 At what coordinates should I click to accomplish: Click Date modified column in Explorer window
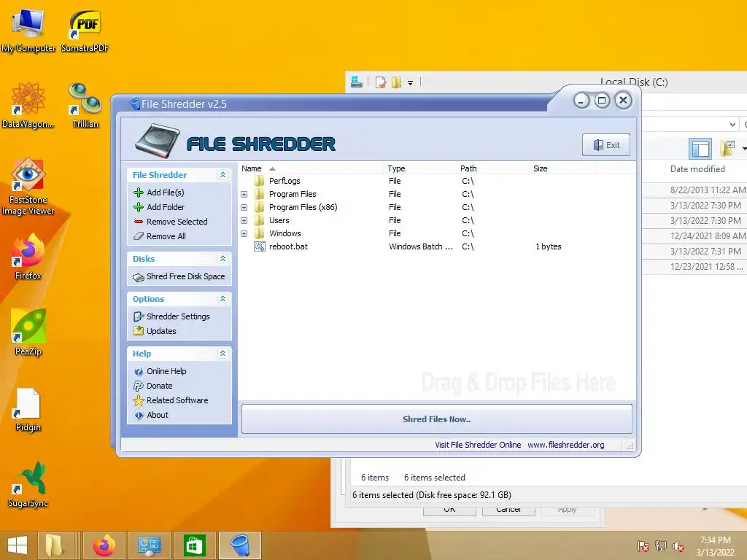click(697, 169)
